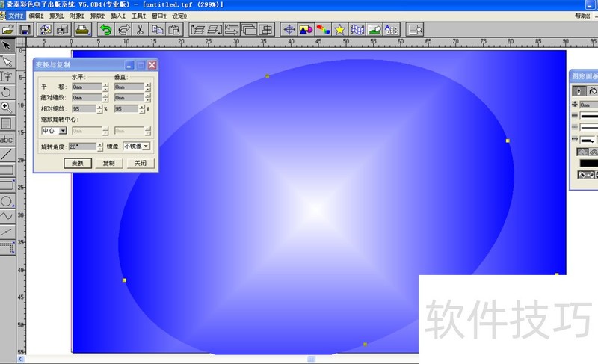Click the crosshair transform toolbar icon
Image resolution: width=598 pixels, height=364 pixels.
click(x=289, y=30)
